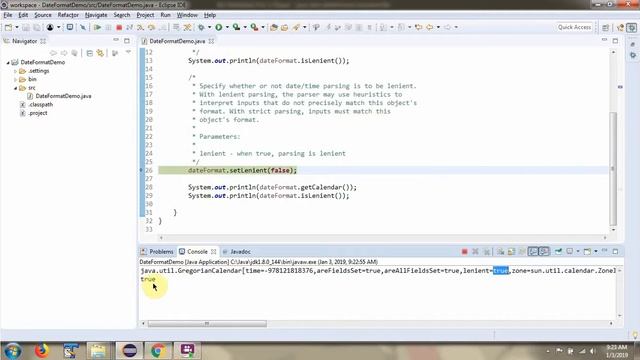Open the Navigate menu

click(96, 15)
